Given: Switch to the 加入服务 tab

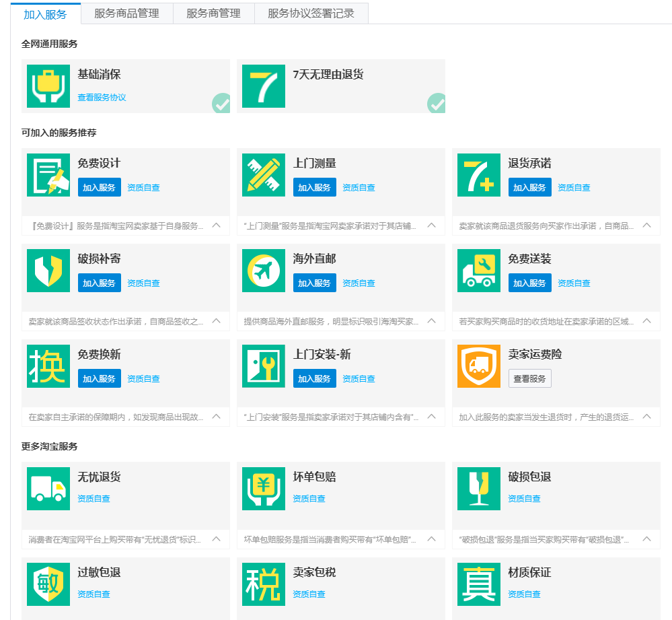Looking at the screenshot, I should (46, 14).
